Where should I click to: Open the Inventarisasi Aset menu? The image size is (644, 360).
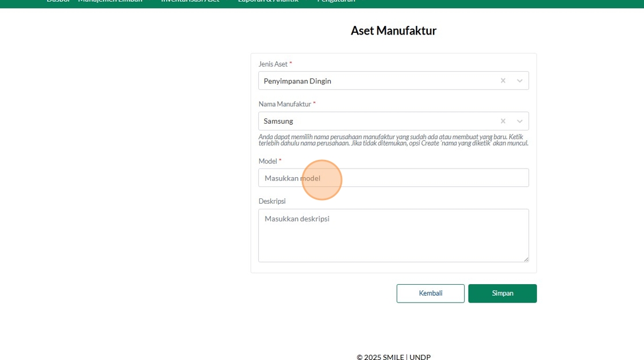[x=190, y=1]
